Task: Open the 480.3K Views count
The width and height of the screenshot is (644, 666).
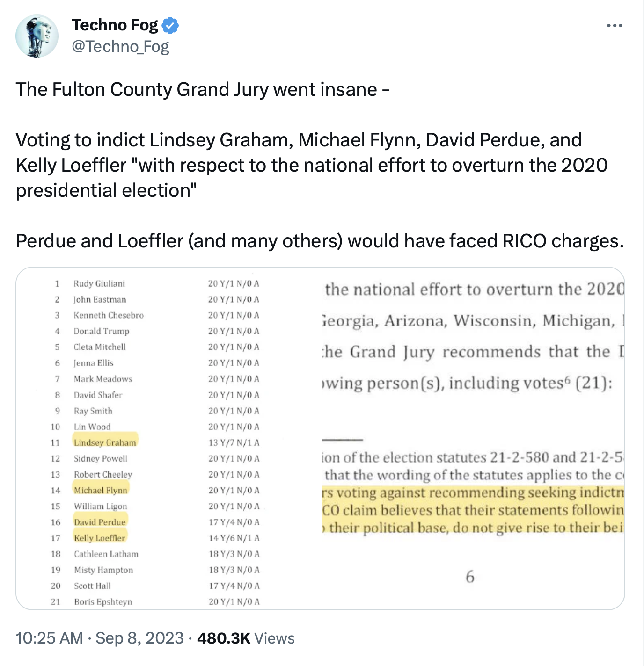Action: (x=246, y=638)
